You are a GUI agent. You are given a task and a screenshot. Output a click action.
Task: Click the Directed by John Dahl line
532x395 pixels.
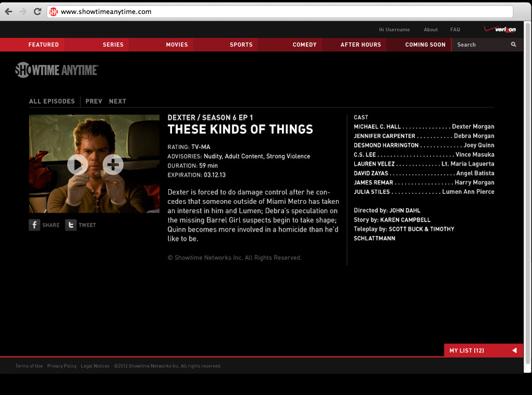pos(387,210)
